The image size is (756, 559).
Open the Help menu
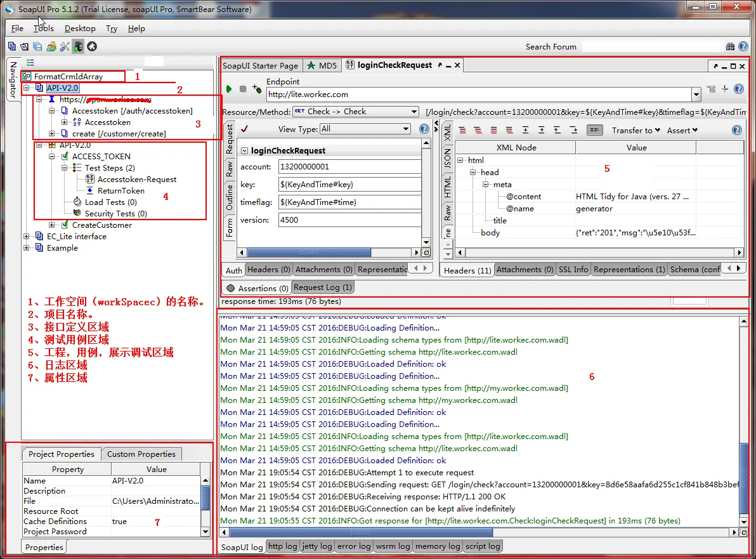136,29
